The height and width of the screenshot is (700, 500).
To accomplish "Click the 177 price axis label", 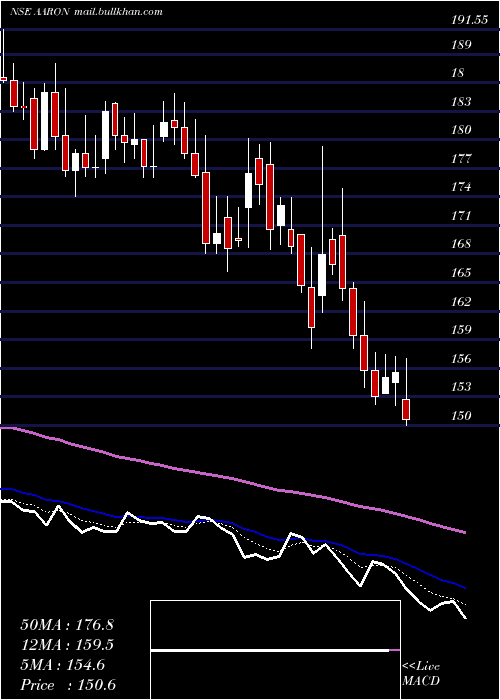I will 461,158.
